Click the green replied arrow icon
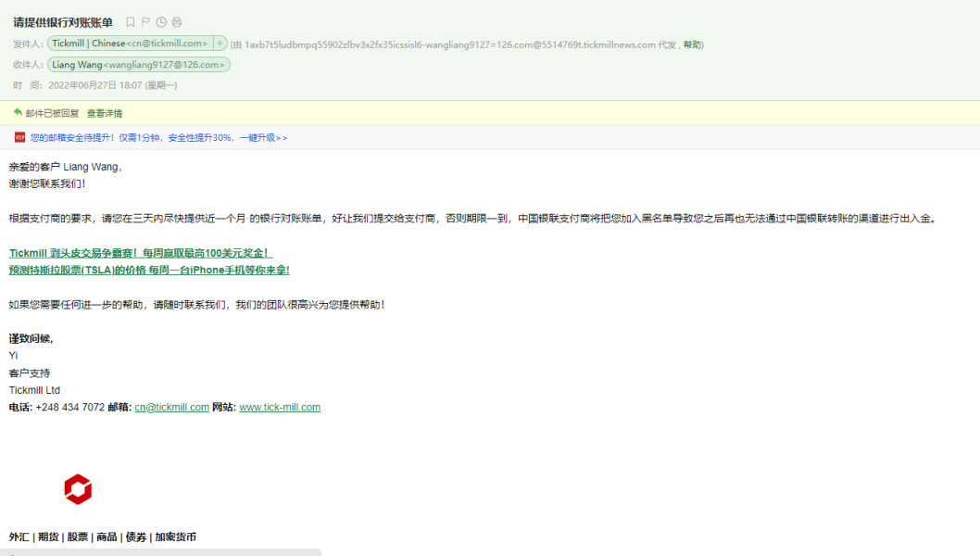980x556 pixels. pos(18,112)
